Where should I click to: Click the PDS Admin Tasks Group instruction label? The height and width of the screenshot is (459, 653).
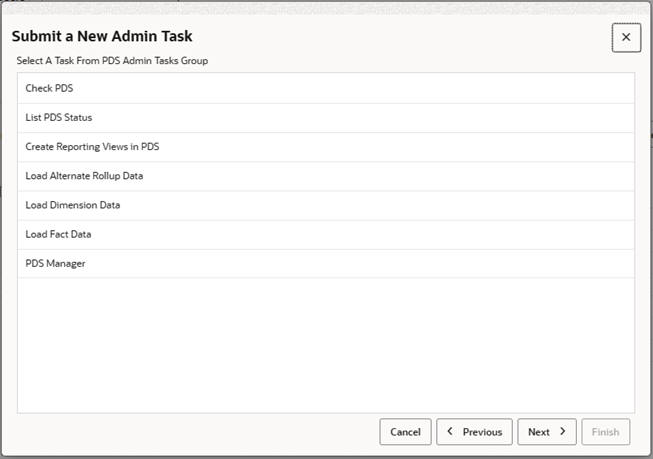point(112,61)
